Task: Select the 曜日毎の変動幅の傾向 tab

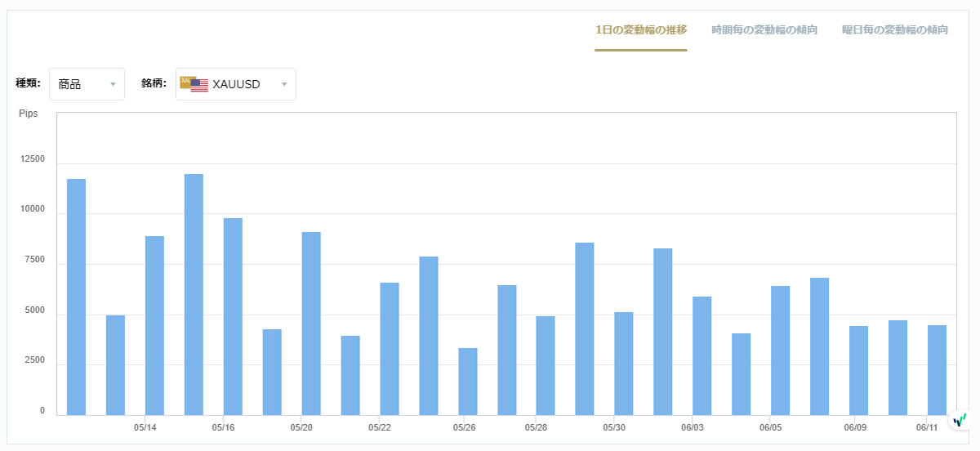Action: (895, 29)
